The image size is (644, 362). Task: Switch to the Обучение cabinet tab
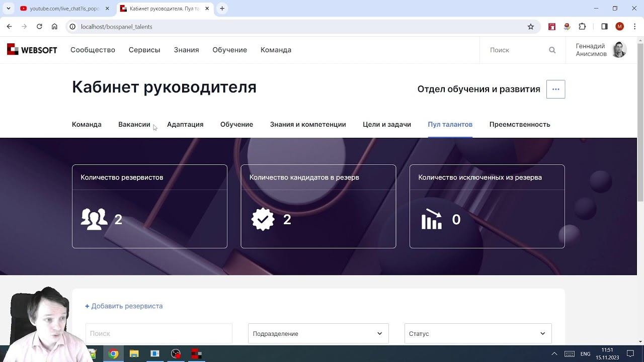pos(236,124)
